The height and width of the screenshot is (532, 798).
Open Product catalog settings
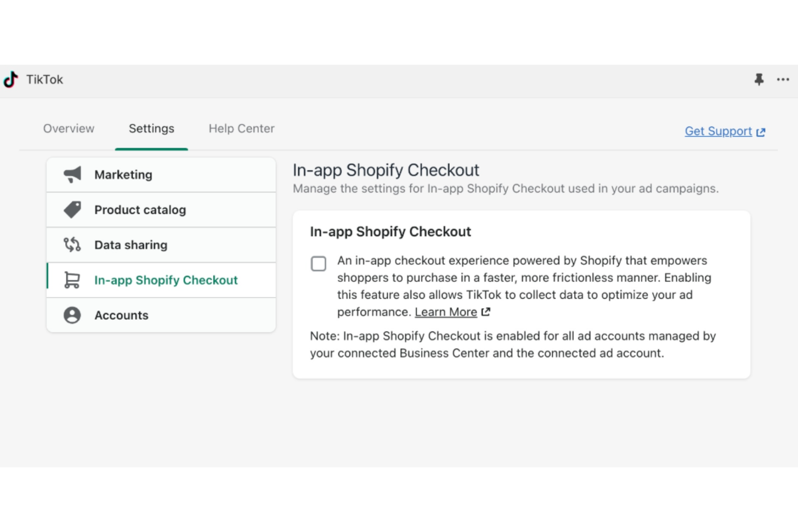(x=140, y=210)
